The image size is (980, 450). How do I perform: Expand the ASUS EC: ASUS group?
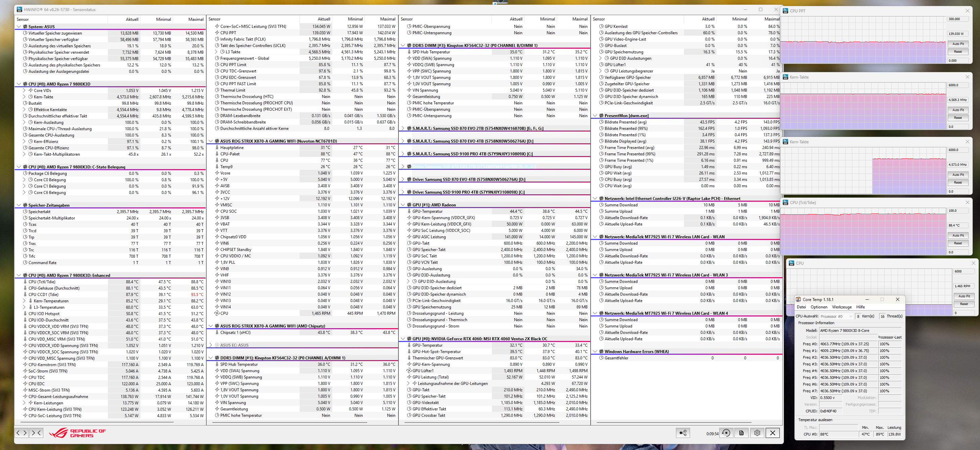pos(211,345)
